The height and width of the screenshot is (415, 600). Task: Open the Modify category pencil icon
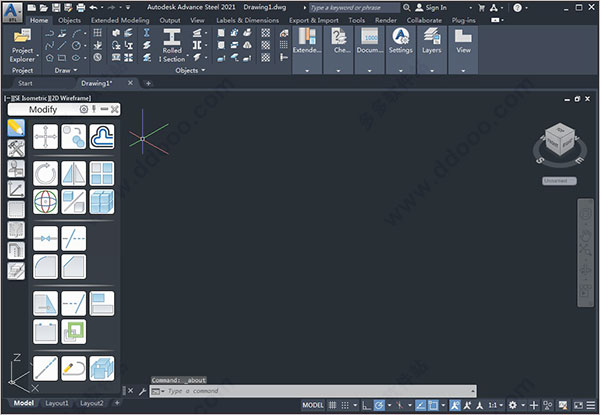coord(16,128)
